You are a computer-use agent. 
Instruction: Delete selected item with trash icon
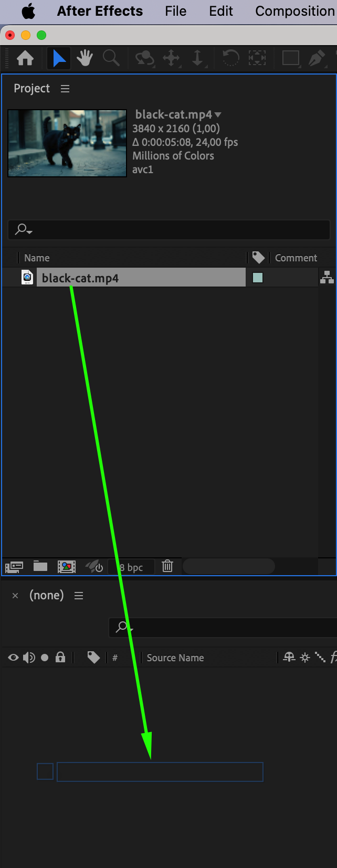167,566
